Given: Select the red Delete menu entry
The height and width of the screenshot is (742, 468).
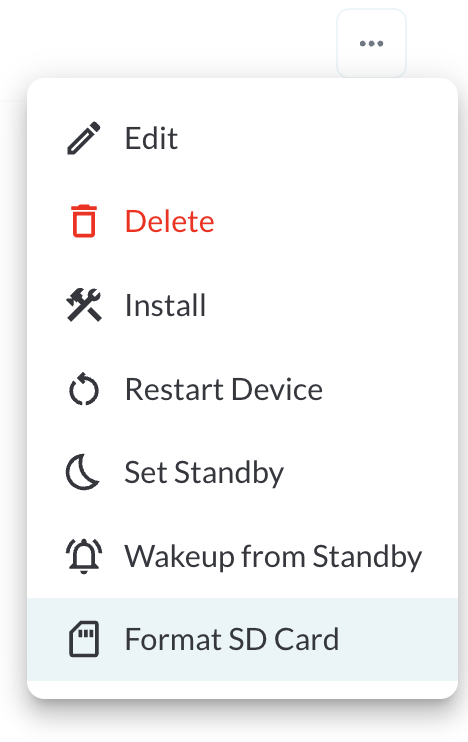Looking at the screenshot, I should 242,222.
